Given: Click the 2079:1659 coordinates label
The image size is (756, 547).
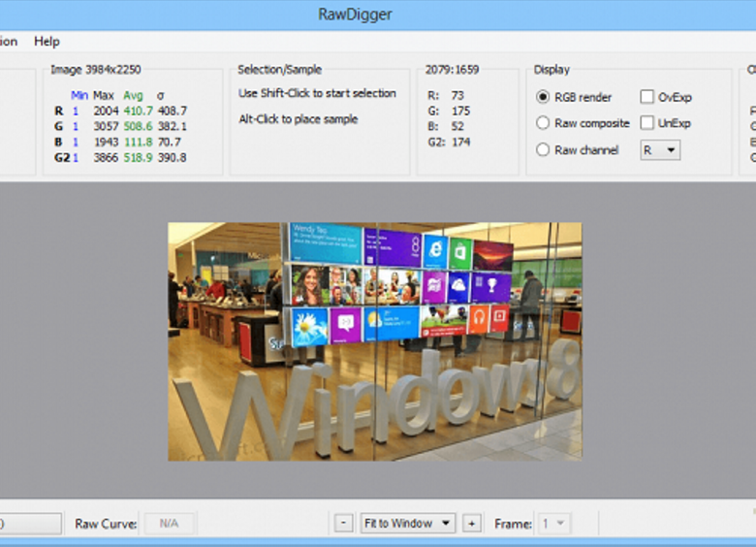Looking at the screenshot, I should coord(452,70).
